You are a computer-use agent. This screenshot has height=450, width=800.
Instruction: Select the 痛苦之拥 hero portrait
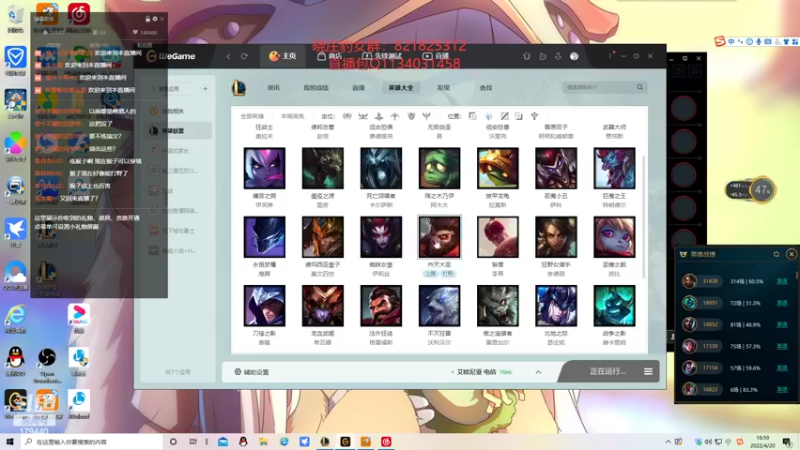[x=264, y=168]
